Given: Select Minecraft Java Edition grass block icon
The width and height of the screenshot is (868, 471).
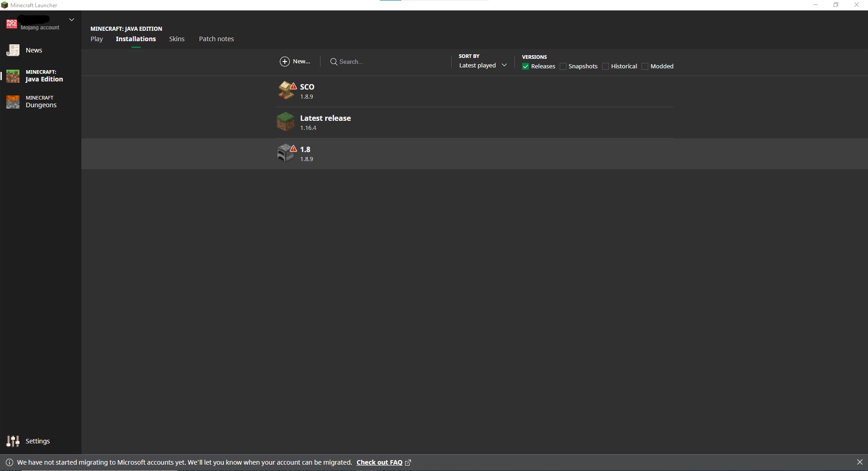Looking at the screenshot, I should (x=13, y=76).
